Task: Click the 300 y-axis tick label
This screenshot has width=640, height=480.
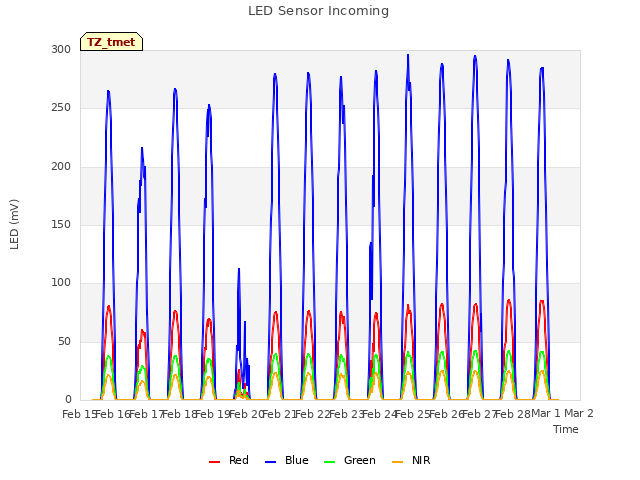Action: coord(61,49)
